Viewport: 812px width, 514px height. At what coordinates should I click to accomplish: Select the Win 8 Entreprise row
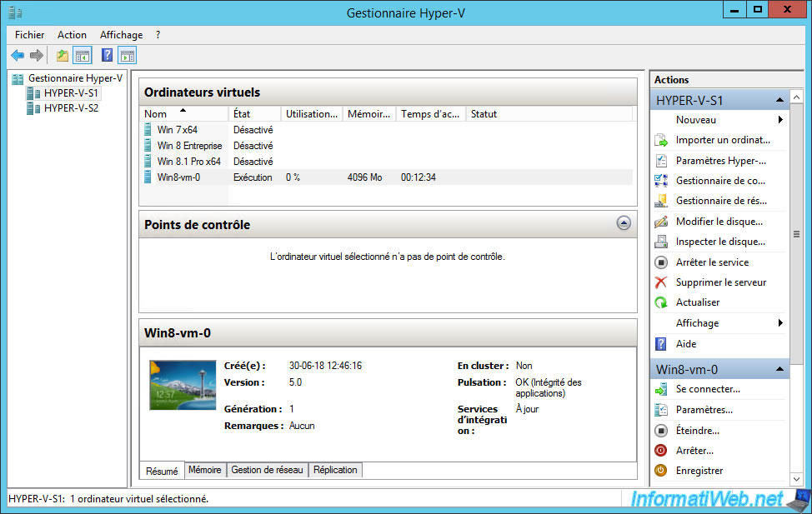(x=386, y=146)
